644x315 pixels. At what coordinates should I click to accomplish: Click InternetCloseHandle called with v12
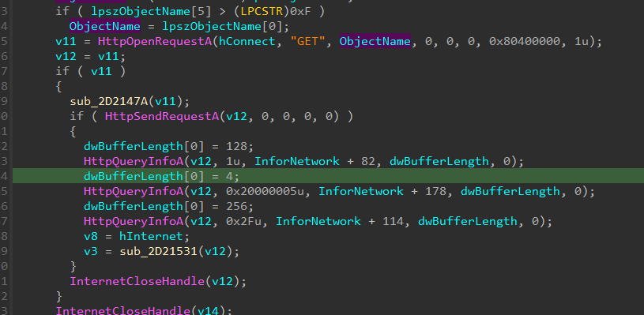137,281
